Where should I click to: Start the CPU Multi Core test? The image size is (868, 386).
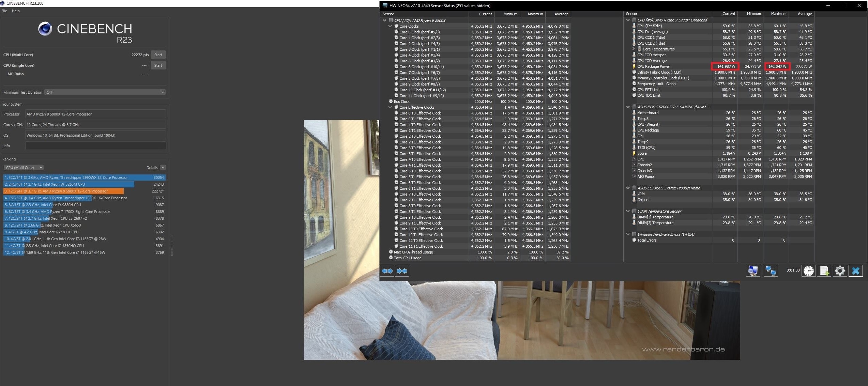pyautogui.click(x=158, y=55)
